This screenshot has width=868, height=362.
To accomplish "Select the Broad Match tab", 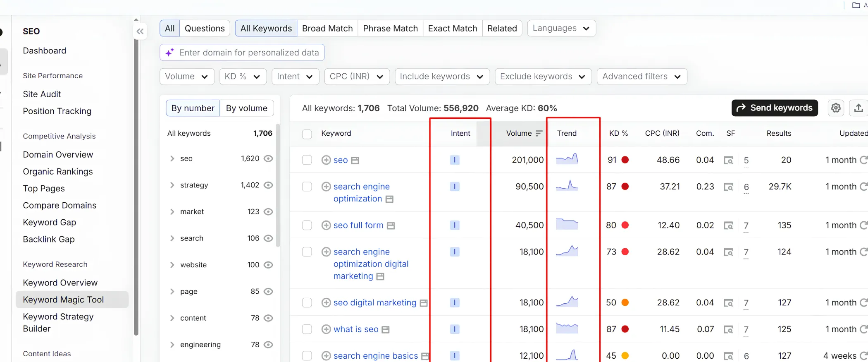I will pyautogui.click(x=327, y=28).
